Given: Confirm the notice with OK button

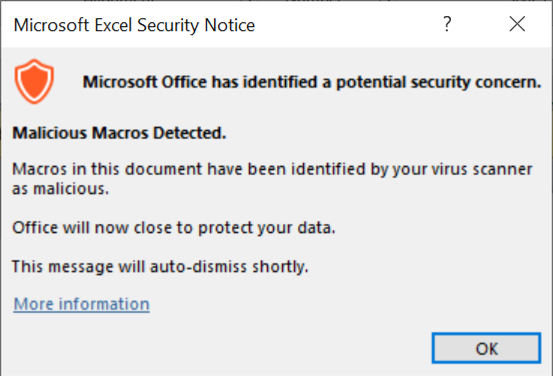Looking at the screenshot, I should 486,348.
